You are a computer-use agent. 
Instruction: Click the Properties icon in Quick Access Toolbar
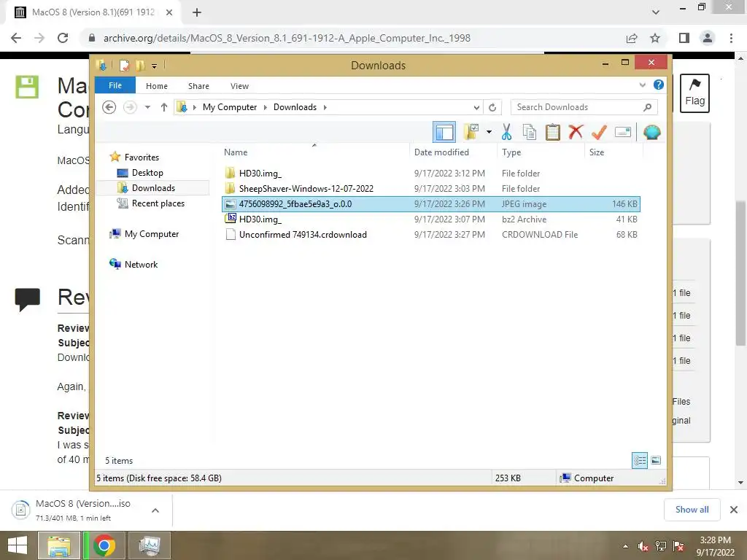pos(124,65)
